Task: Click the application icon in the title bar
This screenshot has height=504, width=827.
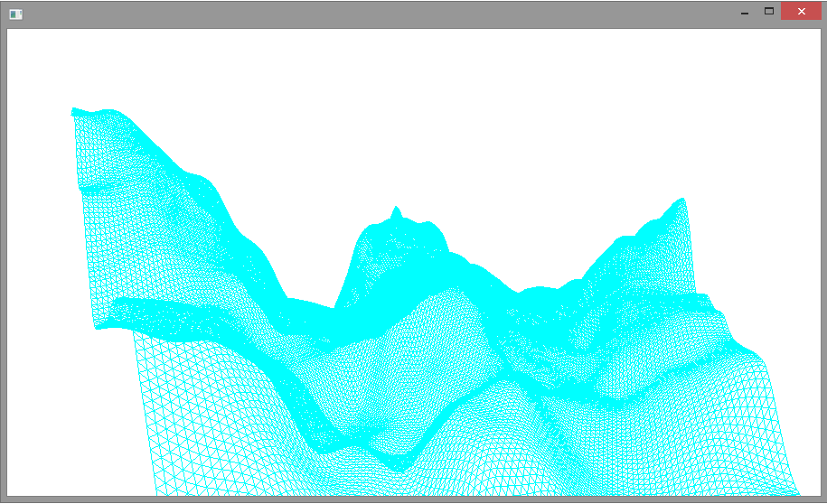Action: tap(16, 14)
